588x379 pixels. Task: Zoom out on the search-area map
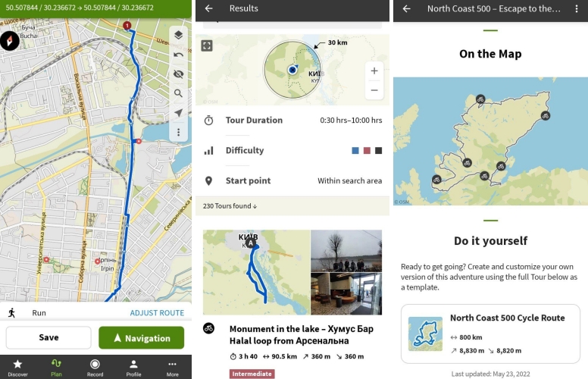[x=374, y=90]
